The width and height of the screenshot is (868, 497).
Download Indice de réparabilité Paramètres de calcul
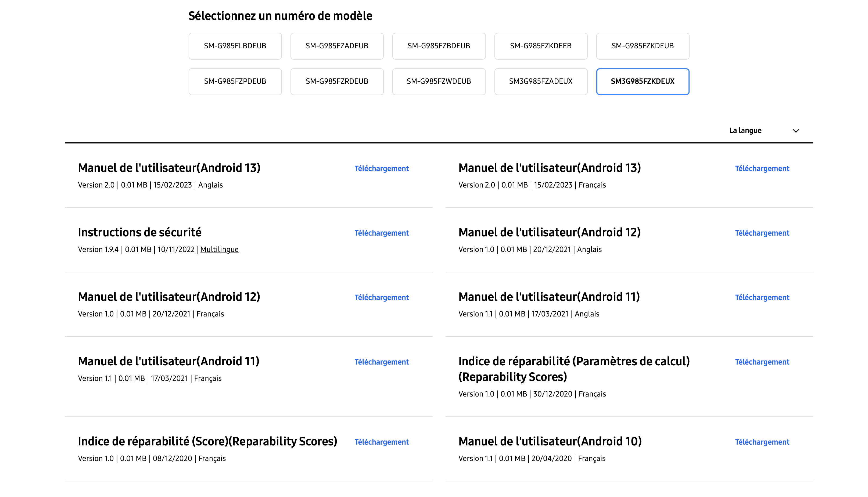762,362
